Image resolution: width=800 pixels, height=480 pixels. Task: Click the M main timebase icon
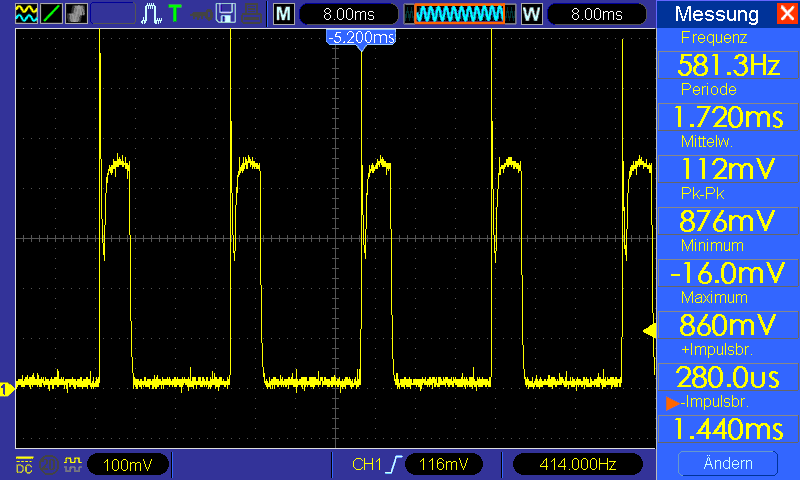tap(285, 14)
